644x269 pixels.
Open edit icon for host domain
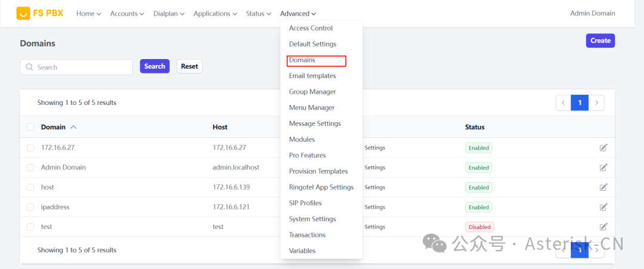click(603, 187)
